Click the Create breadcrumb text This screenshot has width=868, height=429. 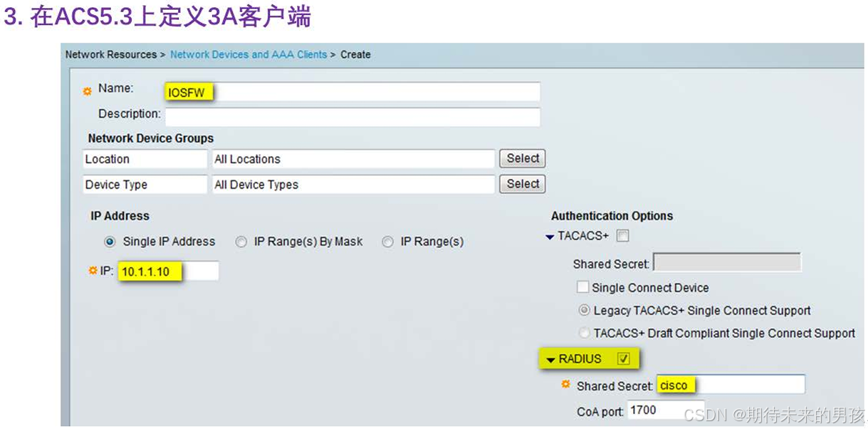(x=355, y=54)
